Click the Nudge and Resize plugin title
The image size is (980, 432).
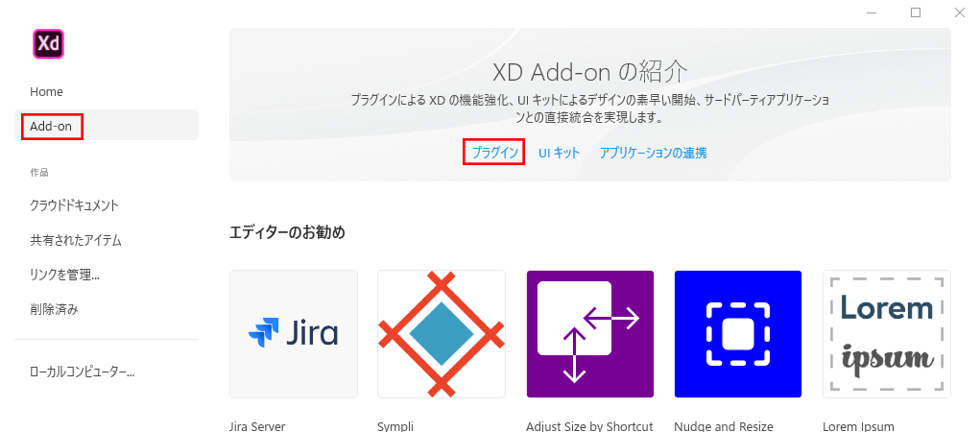[724, 426]
